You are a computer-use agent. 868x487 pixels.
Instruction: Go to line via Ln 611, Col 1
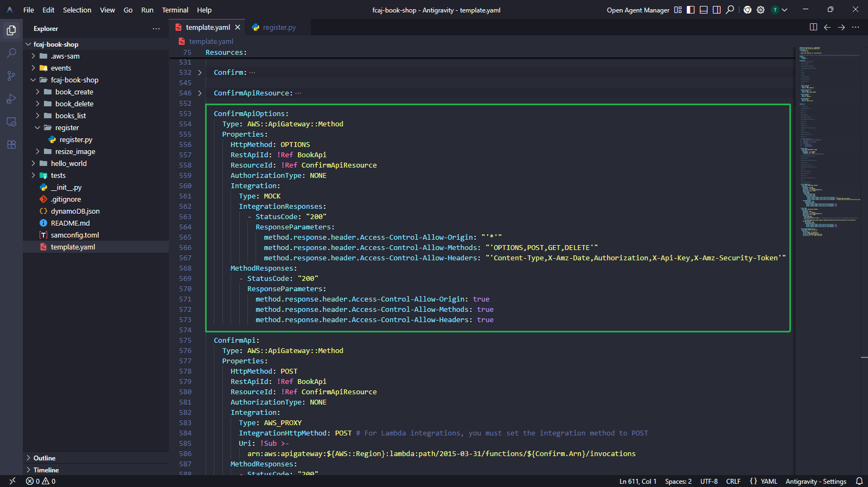638,481
